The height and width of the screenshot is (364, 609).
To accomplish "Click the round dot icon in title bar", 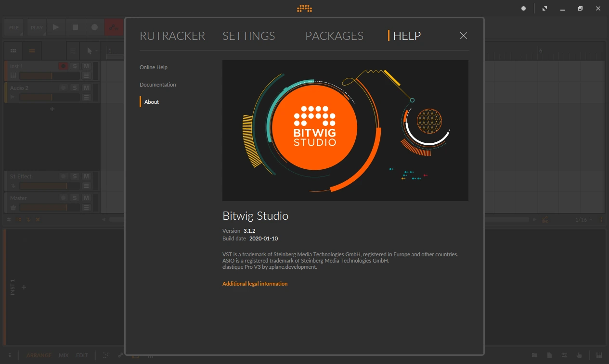I will pyautogui.click(x=524, y=9).
